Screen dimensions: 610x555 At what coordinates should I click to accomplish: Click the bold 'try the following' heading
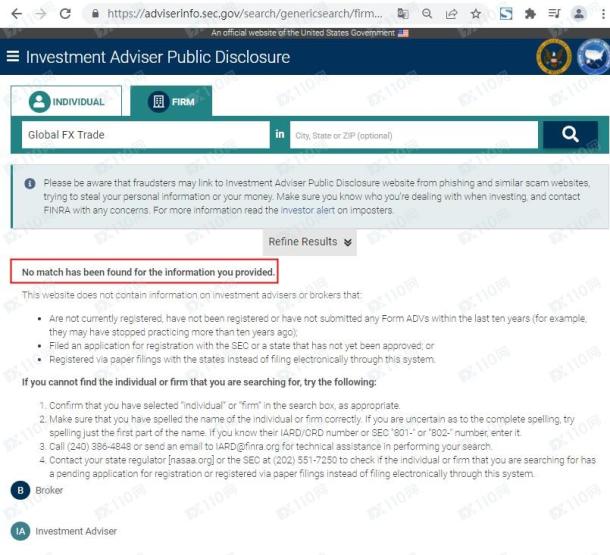click(199, 382)
